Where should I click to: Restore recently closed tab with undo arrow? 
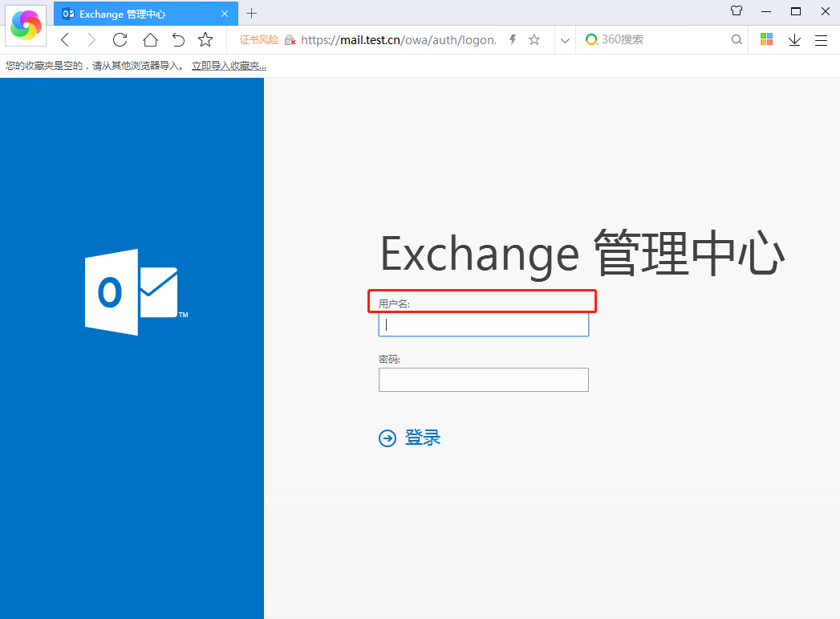178,39
